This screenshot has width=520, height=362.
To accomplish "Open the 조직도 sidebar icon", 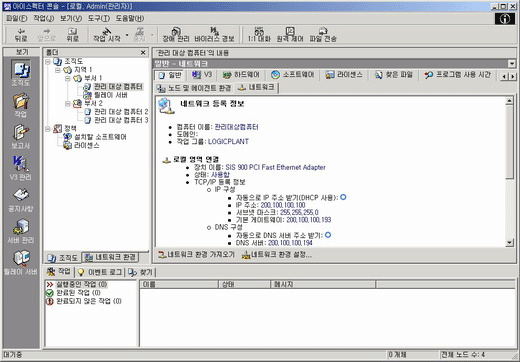I will [21, 73].
